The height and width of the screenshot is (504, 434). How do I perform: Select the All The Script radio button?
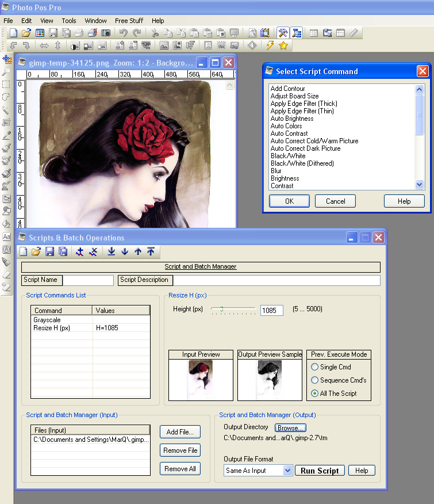[315, 393]
